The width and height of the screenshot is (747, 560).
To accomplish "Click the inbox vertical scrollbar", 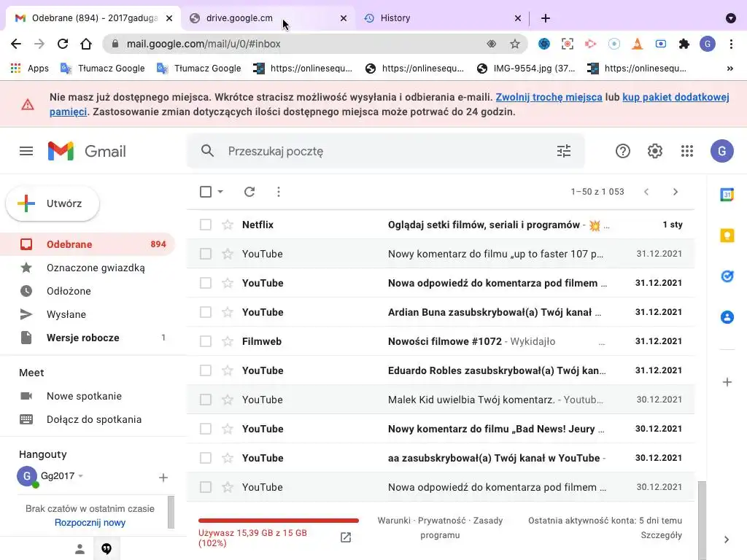I will [702, 519].
